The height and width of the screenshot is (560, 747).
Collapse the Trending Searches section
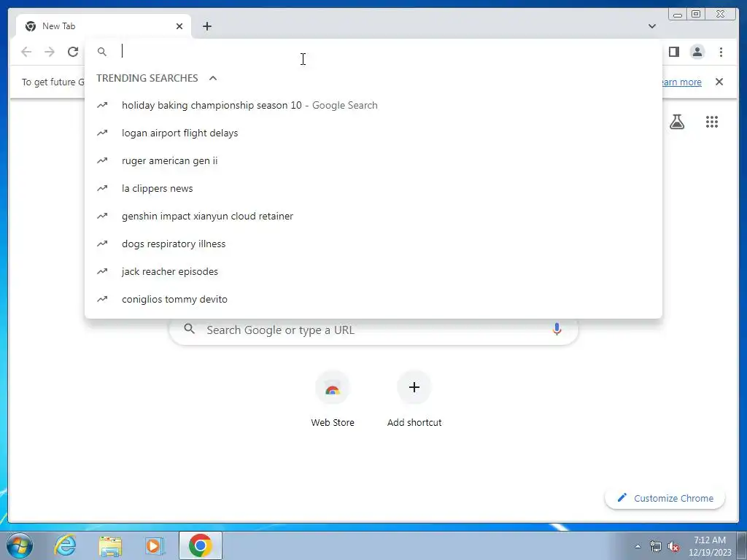213,78
